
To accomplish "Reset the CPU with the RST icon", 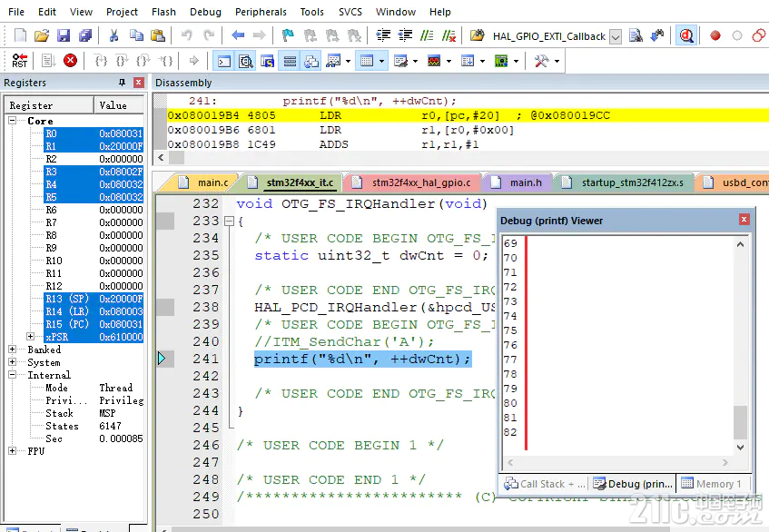I will coord(20,61).
